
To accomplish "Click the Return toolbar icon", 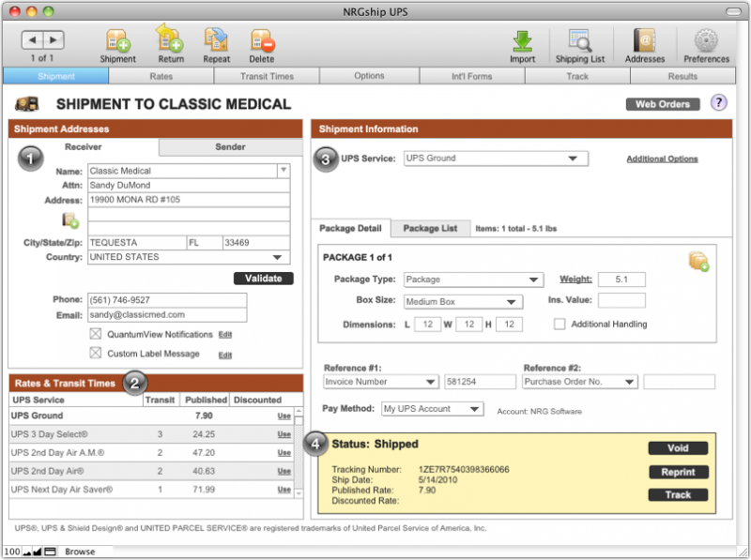I will (x=169, y=42).
